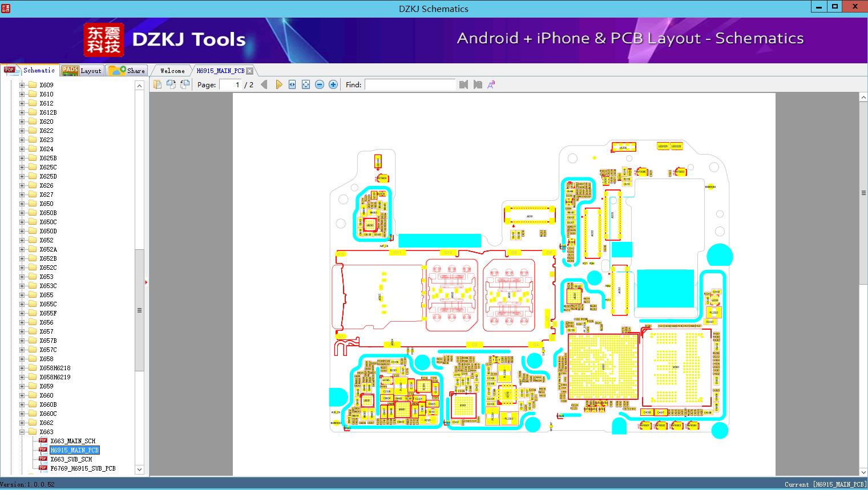This screenshot has width=868, height=490.
Task: Zoom out with the minus icon
Action: coord(320,84)
